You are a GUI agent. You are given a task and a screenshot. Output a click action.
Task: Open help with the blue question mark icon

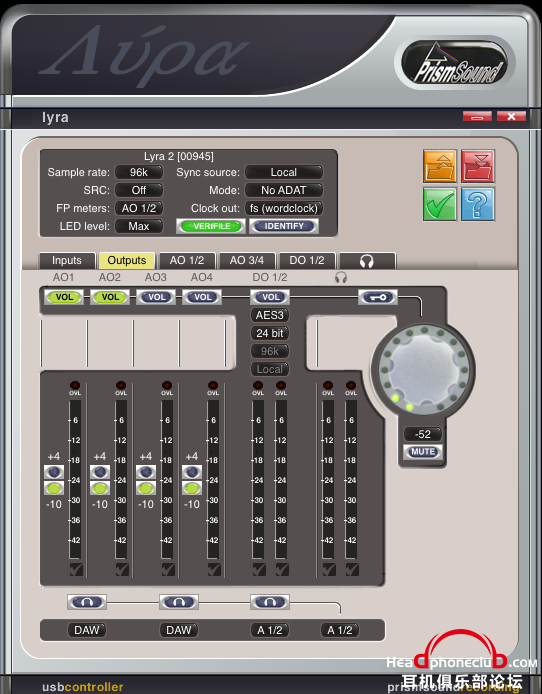click(x=478, y=204)
